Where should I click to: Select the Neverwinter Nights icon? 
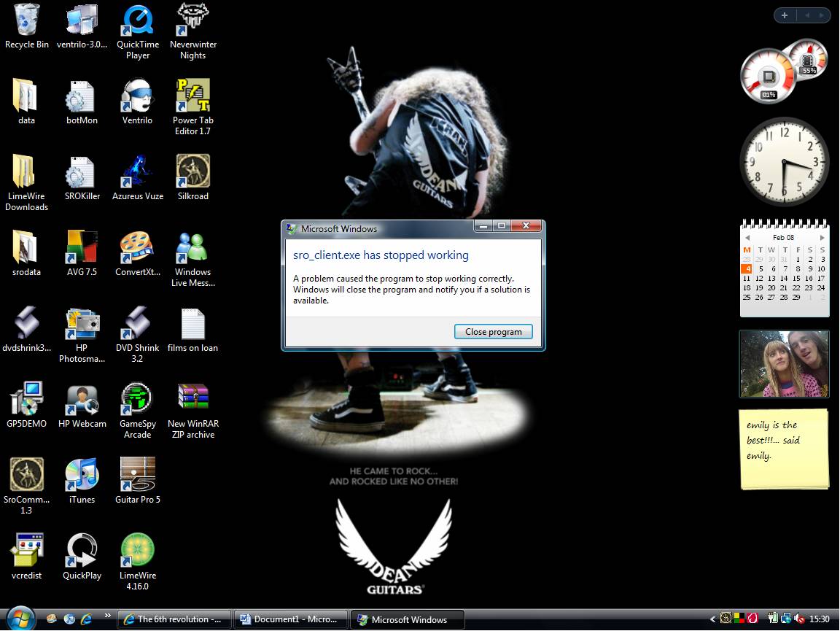coord(193,20)
